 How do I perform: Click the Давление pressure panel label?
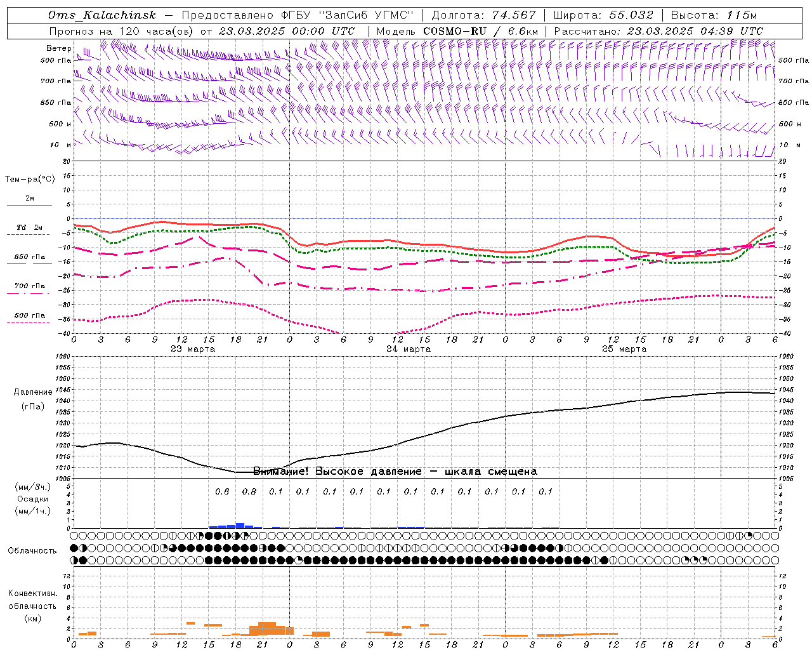(x=33, y=392)
